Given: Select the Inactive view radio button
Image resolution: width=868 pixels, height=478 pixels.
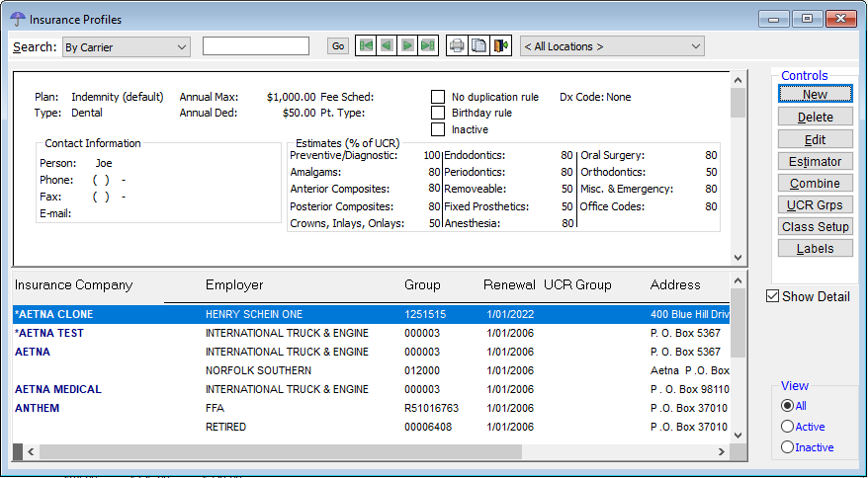Looking at the screenshot, I should coord(787,447).
